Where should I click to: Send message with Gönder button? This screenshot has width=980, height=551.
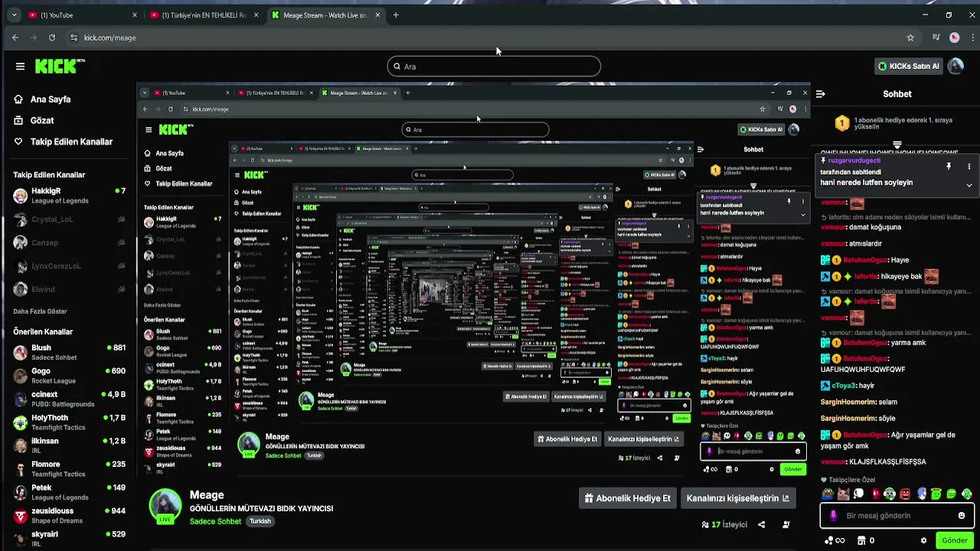(955, 540)
